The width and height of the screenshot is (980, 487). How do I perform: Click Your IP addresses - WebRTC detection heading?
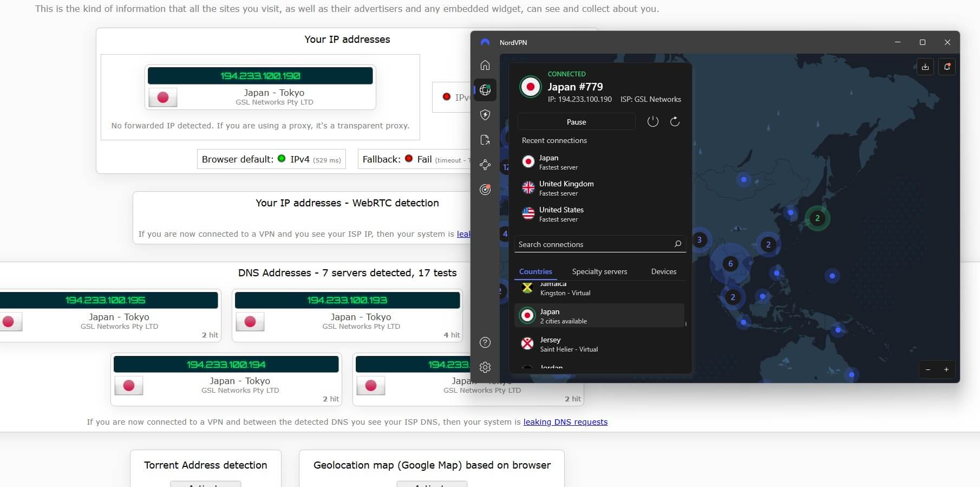(x=347, y=203)
